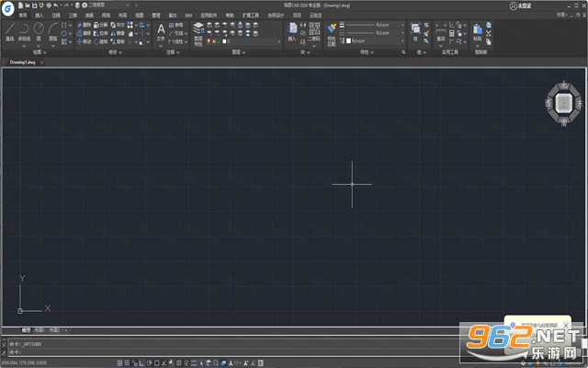Open the Insert (插入) ribbon tab
The height and width of the screenshot is (368, 588).
[40, 16]
